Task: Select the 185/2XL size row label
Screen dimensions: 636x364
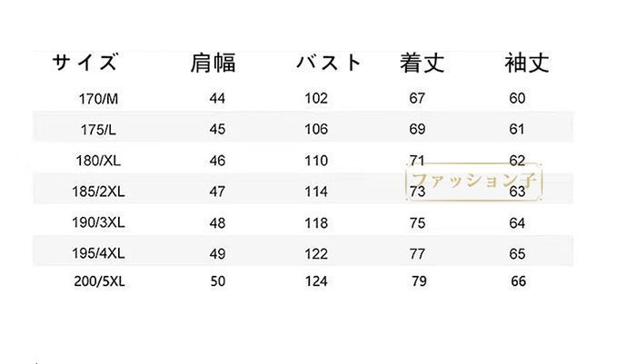Action: tap(98, 192)
